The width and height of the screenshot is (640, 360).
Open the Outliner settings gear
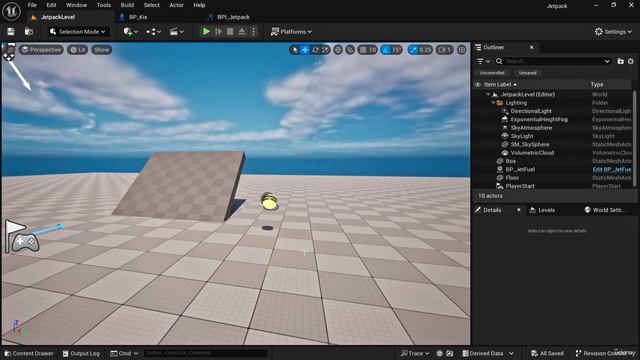pos(631,61)
